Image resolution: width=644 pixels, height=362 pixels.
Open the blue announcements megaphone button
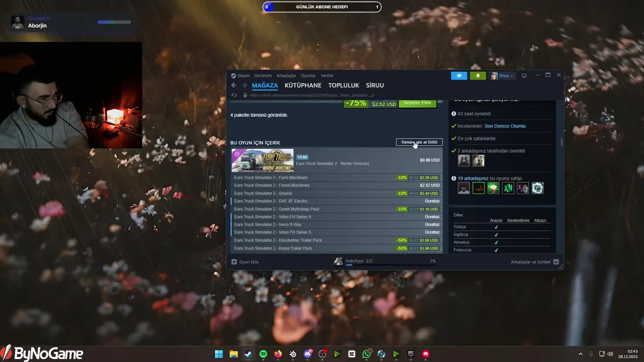(x=459, y=75)
